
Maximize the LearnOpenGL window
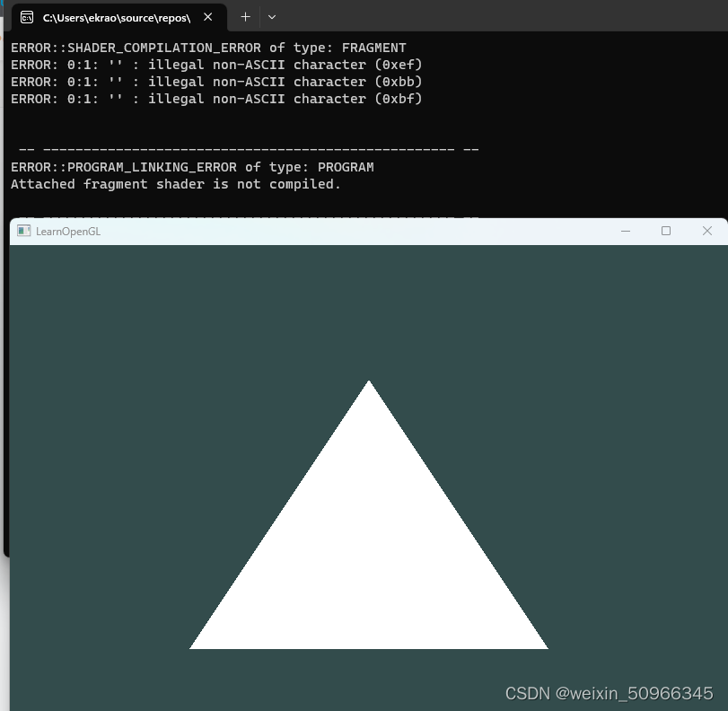coord(665,231)
